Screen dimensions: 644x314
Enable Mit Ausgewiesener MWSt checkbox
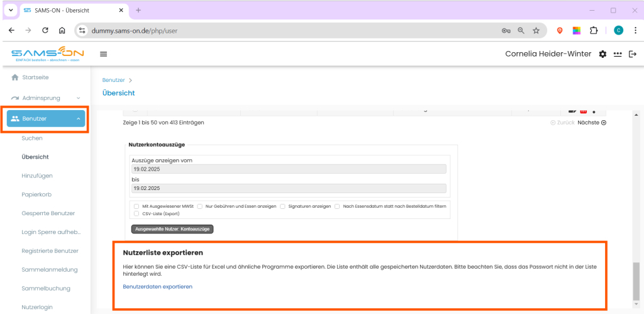[136, 206]
